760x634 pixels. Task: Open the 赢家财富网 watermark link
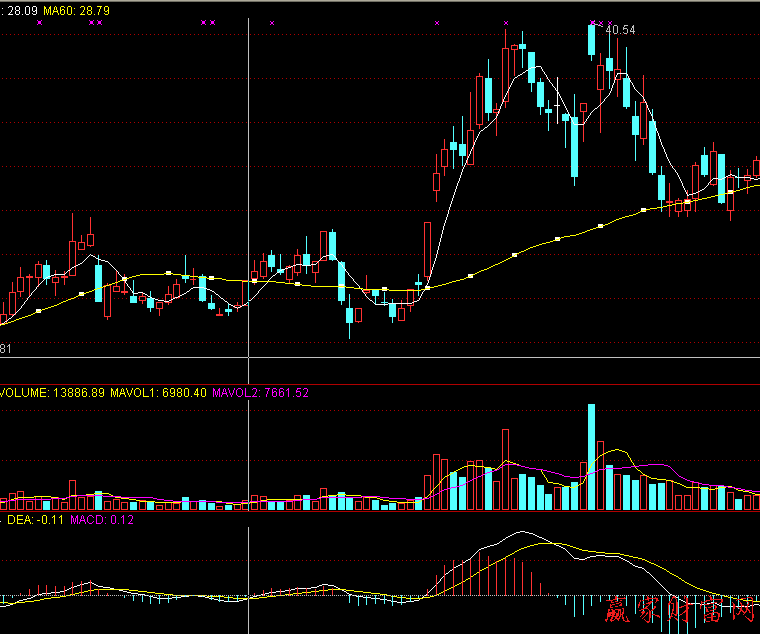click(678, 608)
